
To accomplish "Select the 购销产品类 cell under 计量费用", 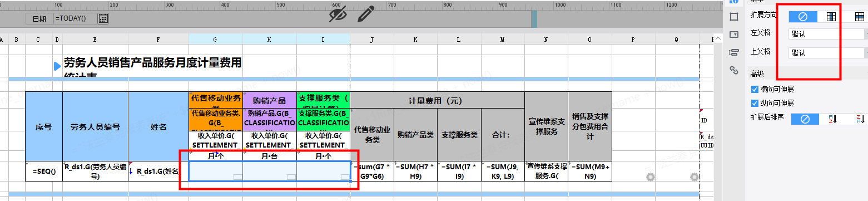I will [415, 135].
